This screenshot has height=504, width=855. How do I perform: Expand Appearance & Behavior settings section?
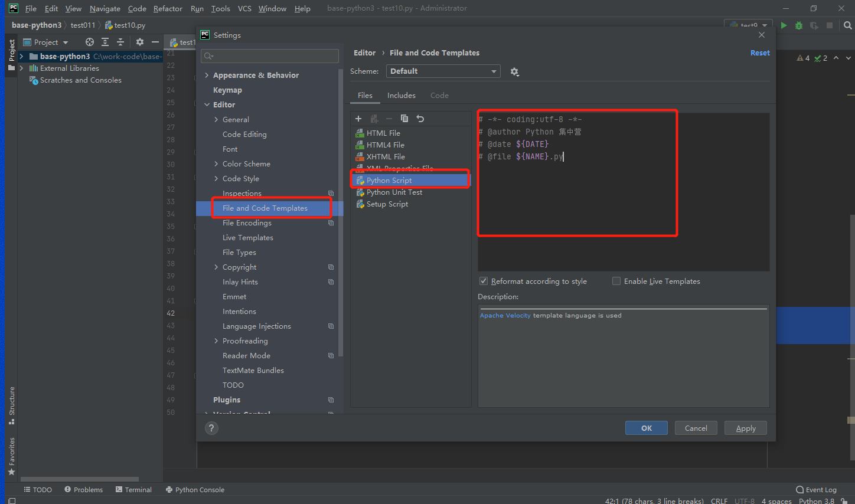click(x=207, y=76)
